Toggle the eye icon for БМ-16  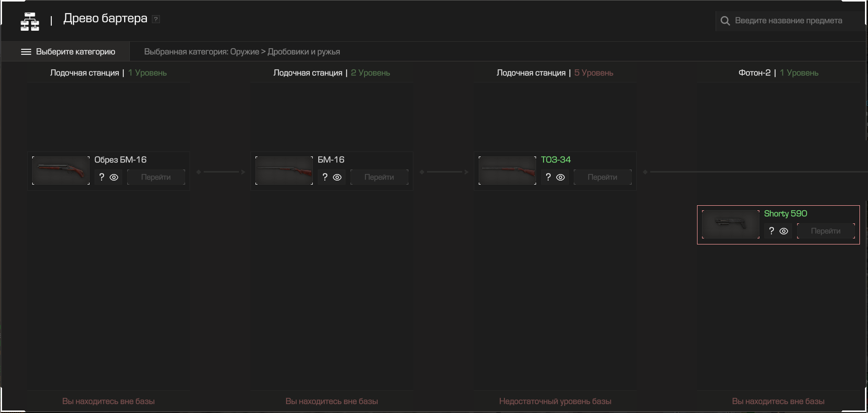coord(337,177)
